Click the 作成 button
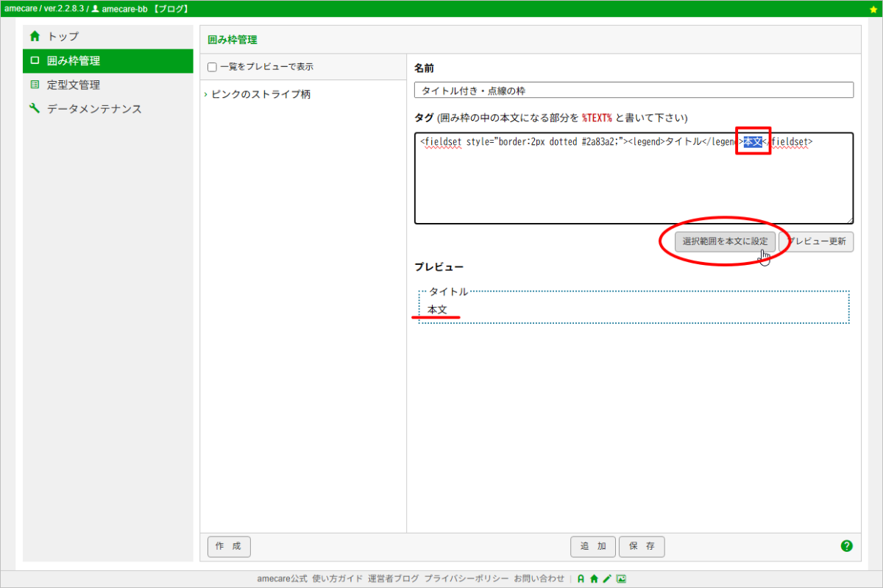The image size is (883, 588). tap(229, 547)
